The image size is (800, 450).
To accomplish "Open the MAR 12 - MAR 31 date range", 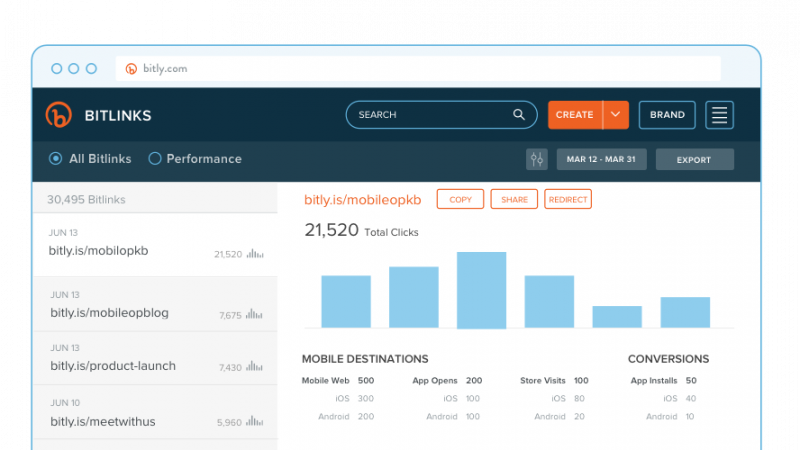I will coord(602,159).
